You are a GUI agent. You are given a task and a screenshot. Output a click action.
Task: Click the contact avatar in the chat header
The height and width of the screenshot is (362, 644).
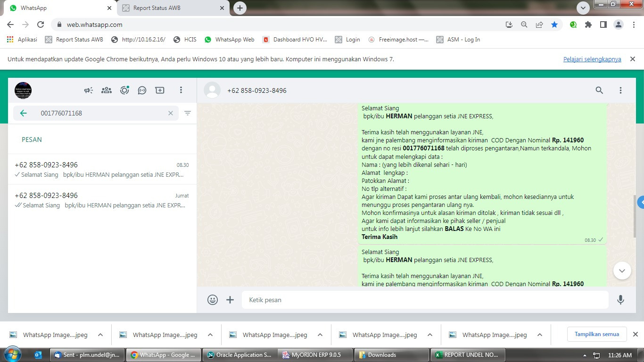tap(212, 90)
